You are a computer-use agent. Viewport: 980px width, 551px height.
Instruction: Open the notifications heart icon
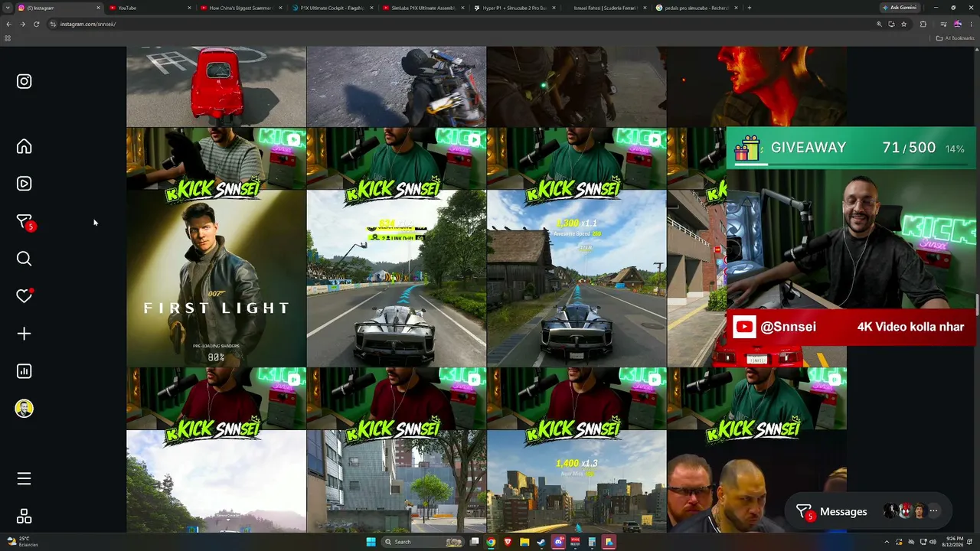(24, 296)
